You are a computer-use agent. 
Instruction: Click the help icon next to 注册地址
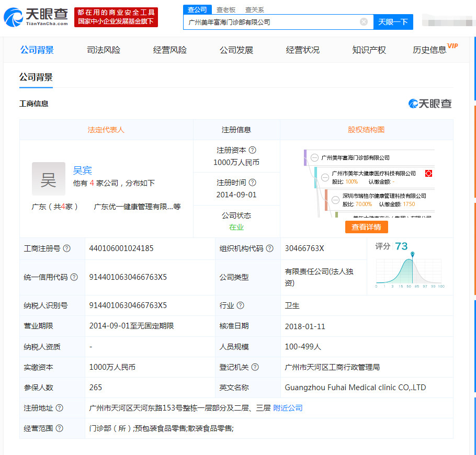[60, 408]
